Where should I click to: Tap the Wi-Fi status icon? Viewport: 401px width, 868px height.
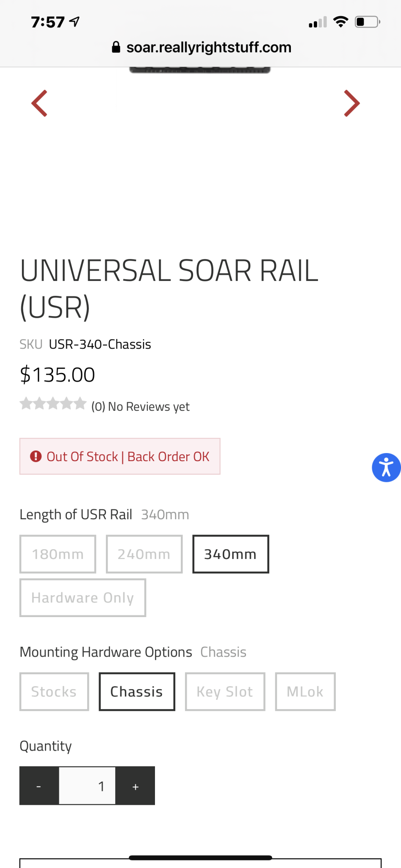tap(340, 22)
